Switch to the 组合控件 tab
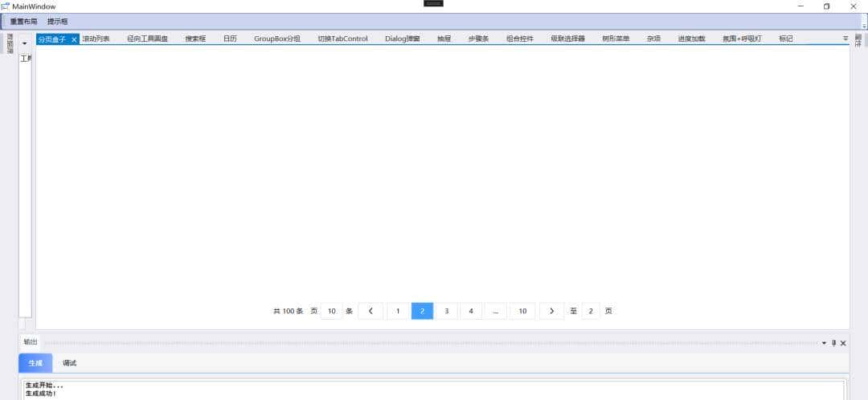 [x=520, y=39]
